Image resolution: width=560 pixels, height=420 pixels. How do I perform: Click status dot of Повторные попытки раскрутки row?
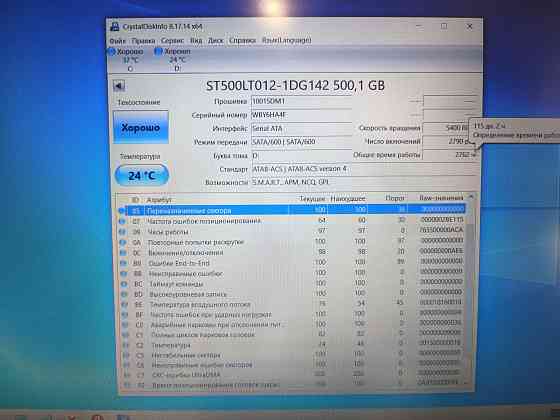tap(123, 242)
